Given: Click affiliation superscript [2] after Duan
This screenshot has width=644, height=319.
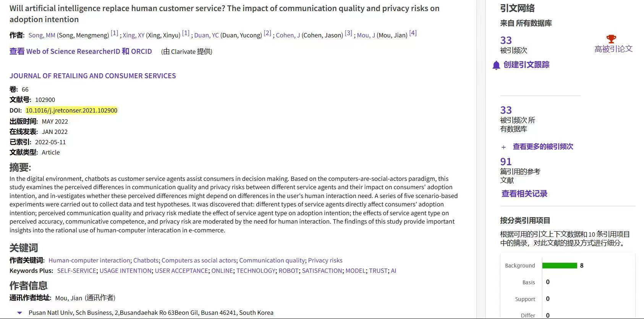Looking at the screenshot, I should click(267, 33).
